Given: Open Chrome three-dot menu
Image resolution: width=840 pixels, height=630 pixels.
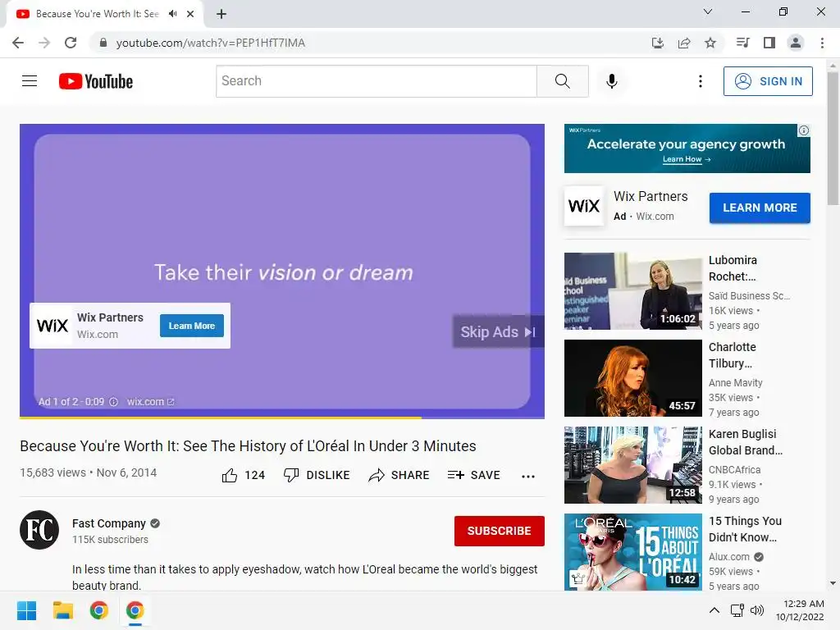Looking at the screenshot, I should 822,43.
